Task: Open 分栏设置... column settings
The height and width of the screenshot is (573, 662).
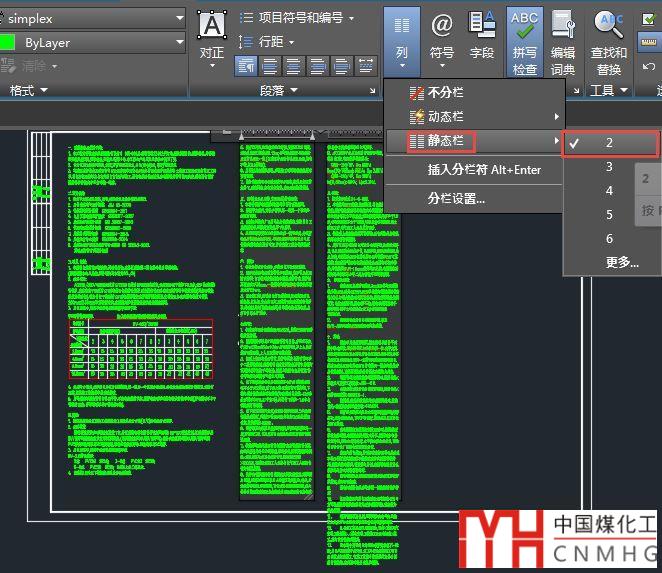Action: [x=456, y=198]
